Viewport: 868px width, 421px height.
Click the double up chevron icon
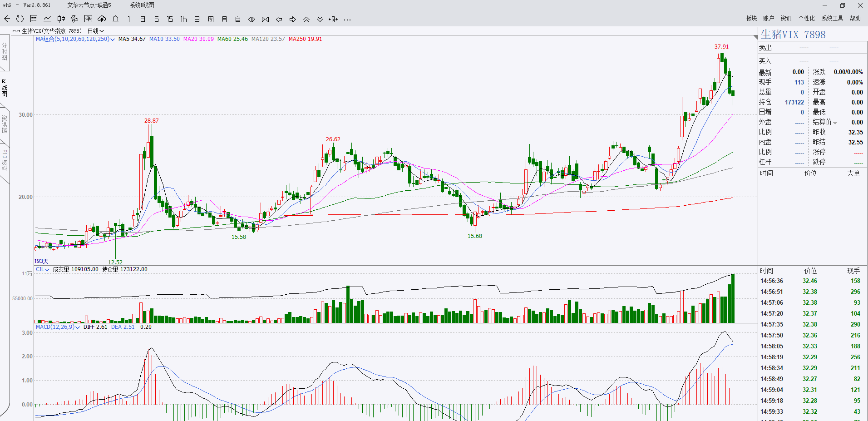[306, 19]
